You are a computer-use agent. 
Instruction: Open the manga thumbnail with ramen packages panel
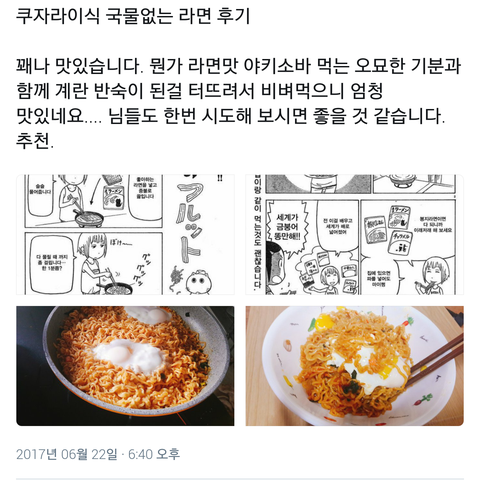355,235
